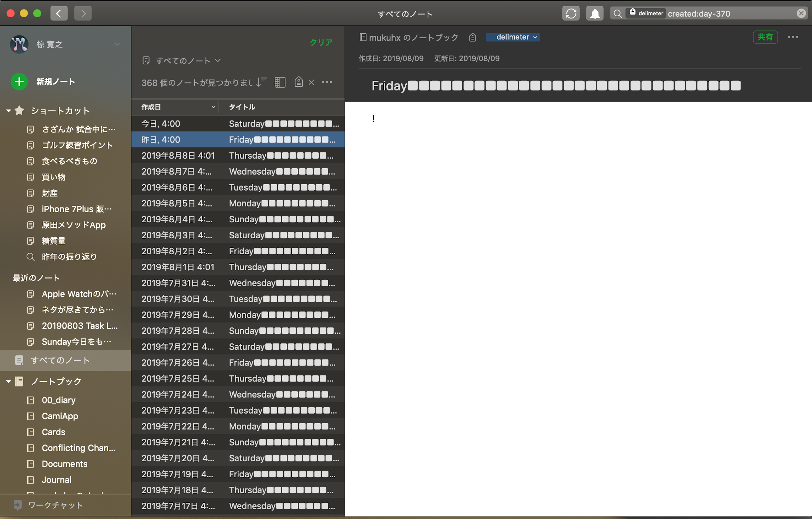
Task: Open shortcut 買い物
Action: [x=53, y=177]
